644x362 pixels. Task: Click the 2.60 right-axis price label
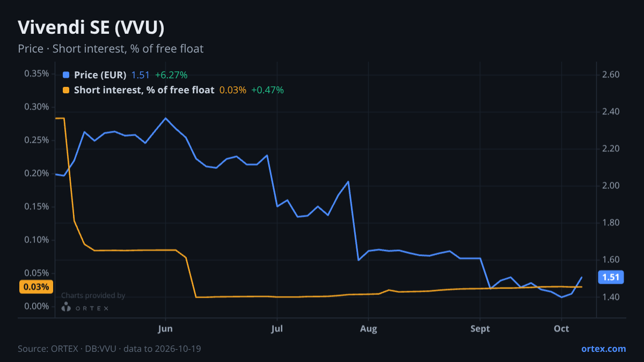(x=611, y=75)
